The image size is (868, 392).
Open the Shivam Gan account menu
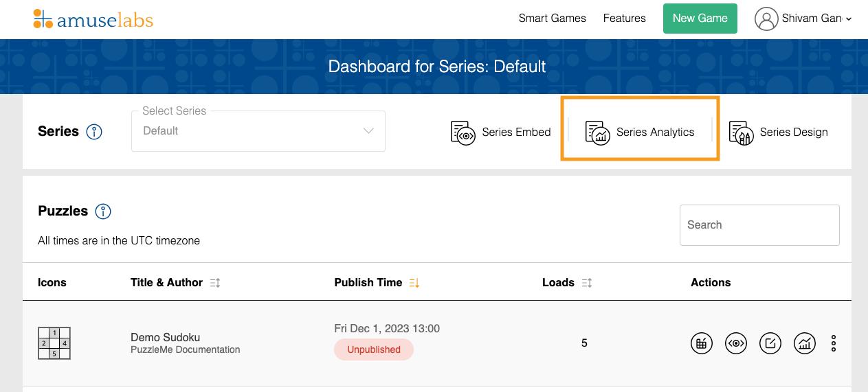tap(803, 19)
